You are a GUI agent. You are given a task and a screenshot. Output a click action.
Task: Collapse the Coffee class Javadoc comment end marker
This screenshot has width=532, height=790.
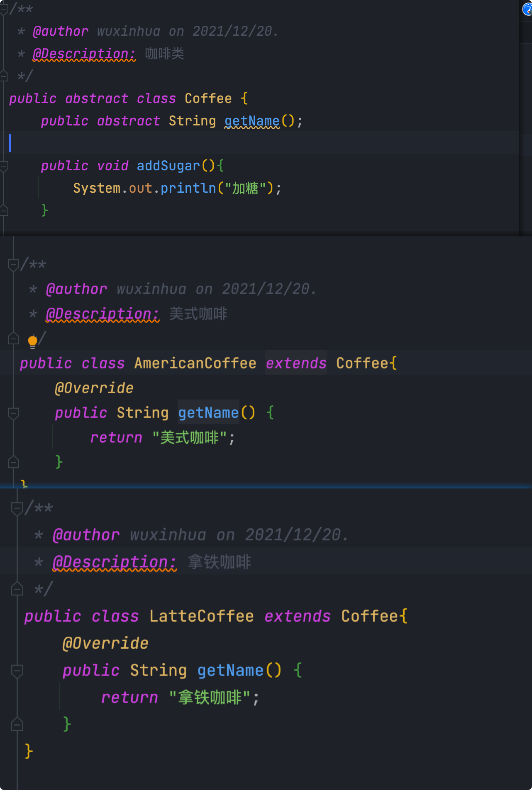pyautogui.click(x=4, y=76)
